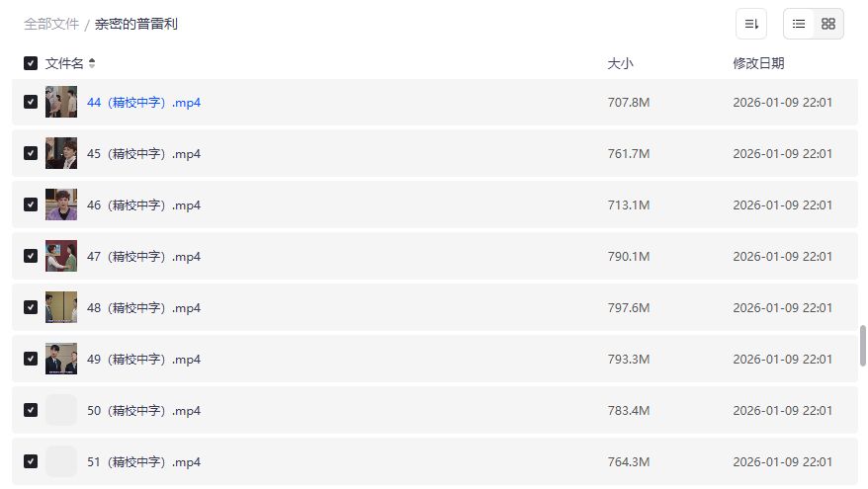Image resolution: width=868 pixels, height=489 pixels.
Task: Switch to list view layout
Action: (x=799, y=24)
